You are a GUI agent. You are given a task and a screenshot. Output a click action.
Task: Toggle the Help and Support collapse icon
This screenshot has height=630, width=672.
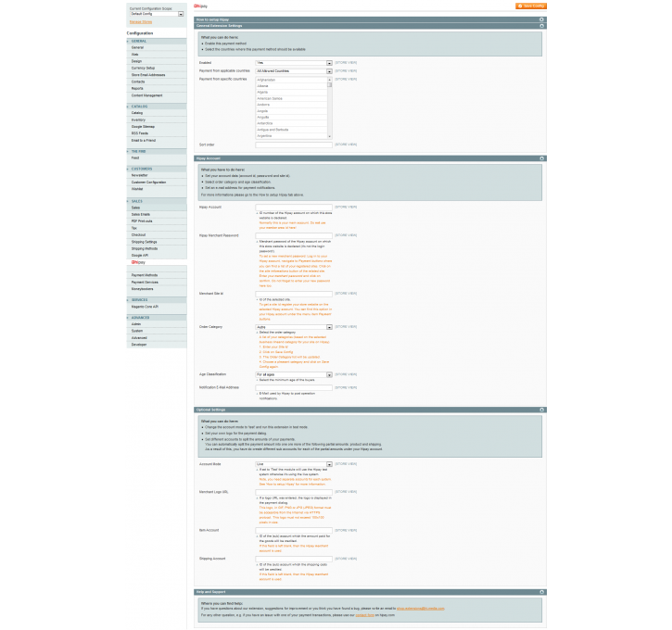541,592
